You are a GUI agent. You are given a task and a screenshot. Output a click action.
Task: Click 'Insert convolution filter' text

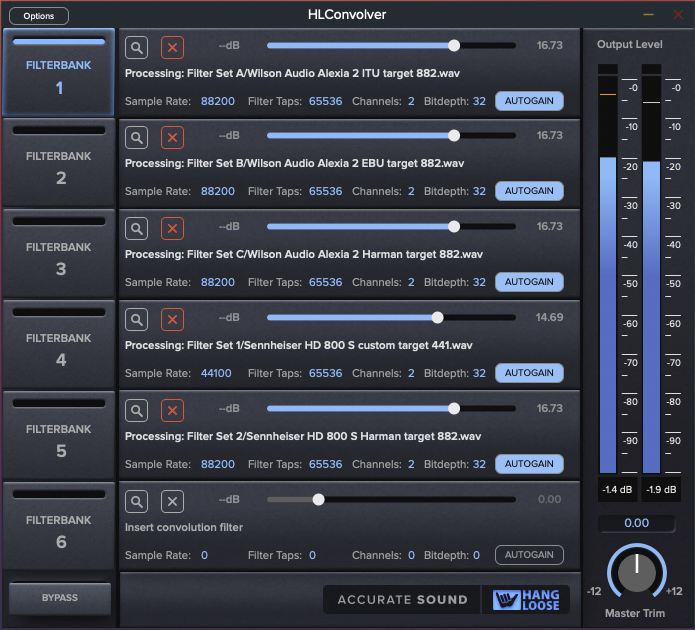184,528
